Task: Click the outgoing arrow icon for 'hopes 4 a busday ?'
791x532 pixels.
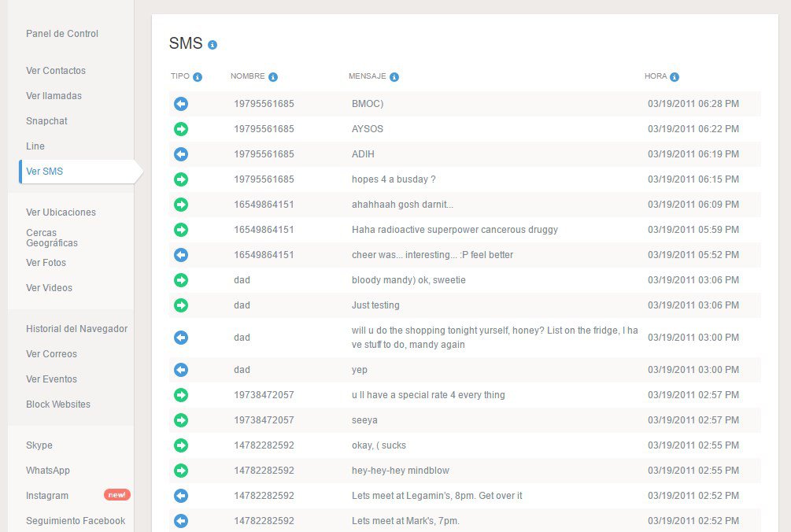Action: point(181,179)
